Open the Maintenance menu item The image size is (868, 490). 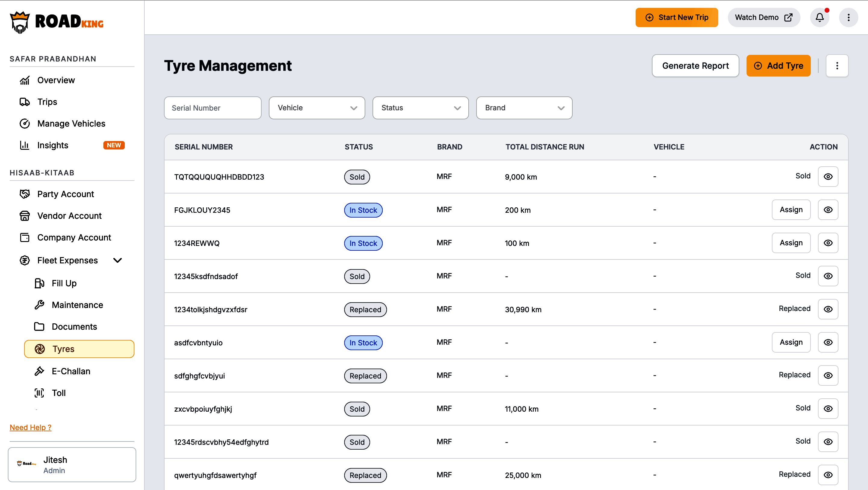[77, 305]
